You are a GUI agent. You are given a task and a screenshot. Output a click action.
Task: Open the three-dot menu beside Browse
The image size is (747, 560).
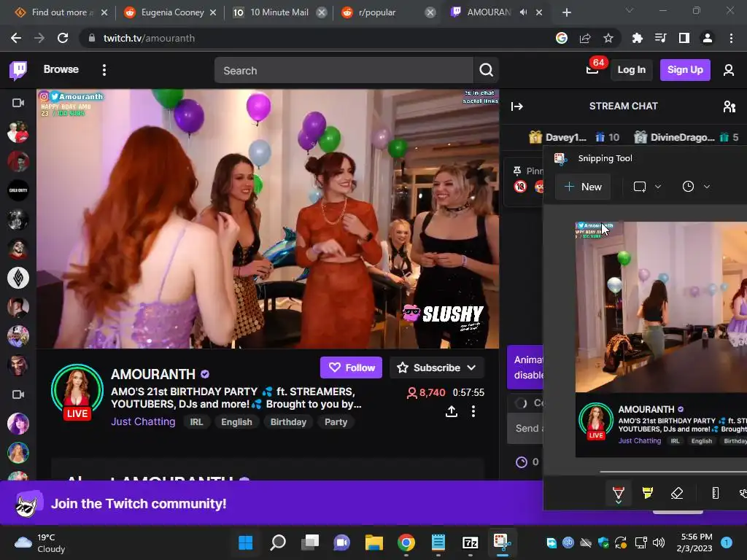pos(104,70)
